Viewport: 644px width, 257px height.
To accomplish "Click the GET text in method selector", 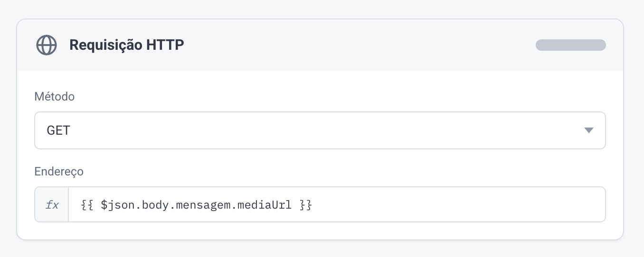I will (x=58, y=130).
